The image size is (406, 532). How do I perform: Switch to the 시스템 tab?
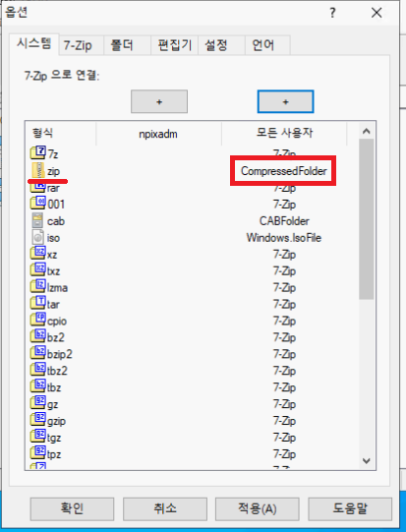34,44
